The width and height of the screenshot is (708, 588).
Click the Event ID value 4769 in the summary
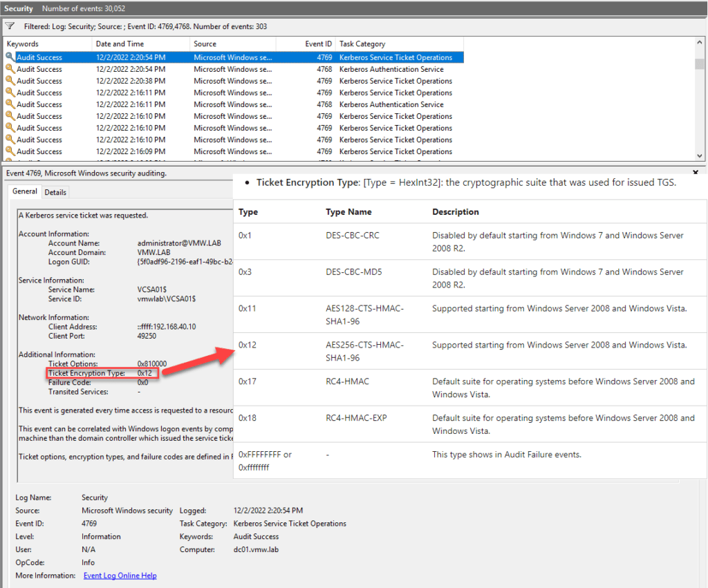89,524
